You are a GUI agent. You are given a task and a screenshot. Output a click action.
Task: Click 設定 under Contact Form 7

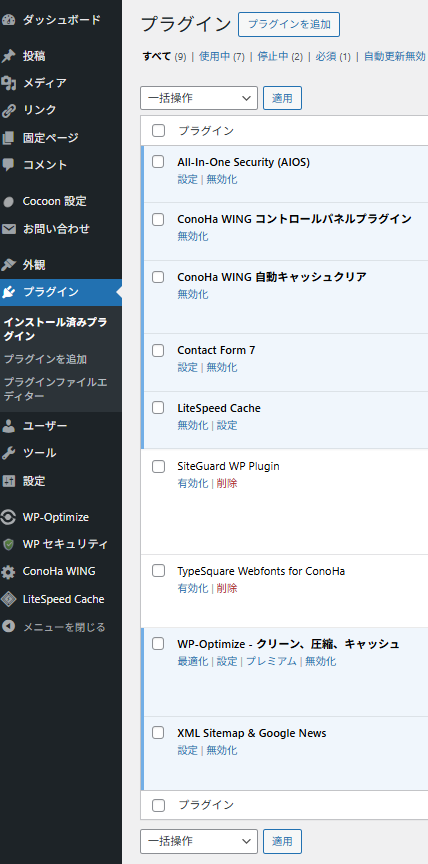pyautogui.click(x=187, y=367)
